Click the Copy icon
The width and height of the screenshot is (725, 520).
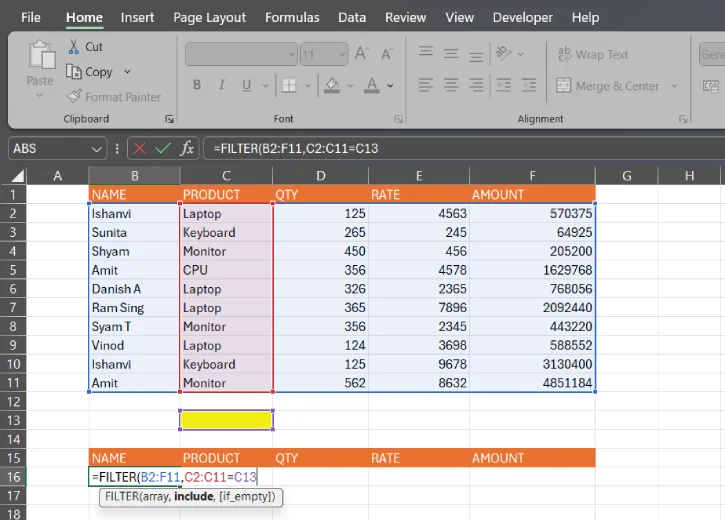pos(74,72)
